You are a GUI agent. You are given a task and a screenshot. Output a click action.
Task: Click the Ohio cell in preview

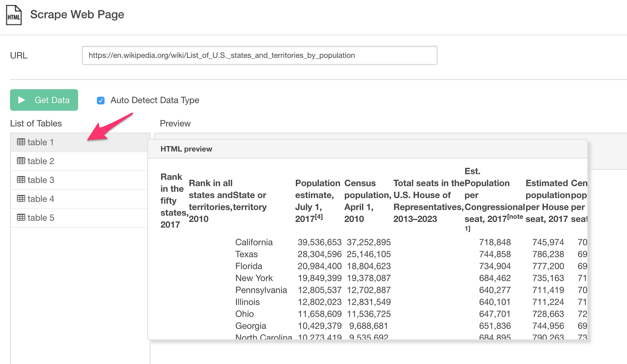[x=245, y=314]
